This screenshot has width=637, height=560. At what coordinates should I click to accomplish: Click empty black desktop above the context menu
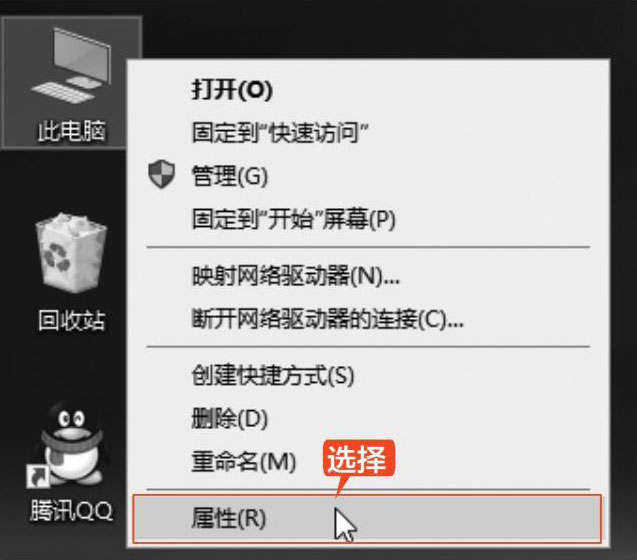pos(366,28)
